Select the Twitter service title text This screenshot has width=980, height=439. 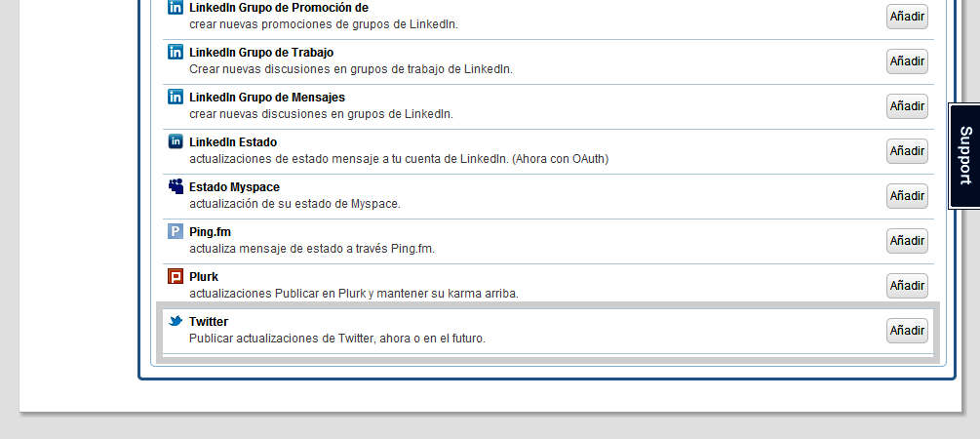[209, 321]
